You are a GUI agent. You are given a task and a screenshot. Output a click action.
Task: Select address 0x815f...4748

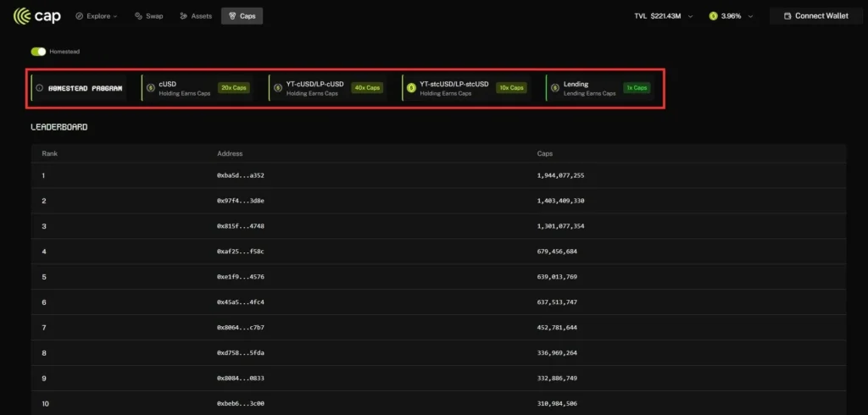coord(241,226)
